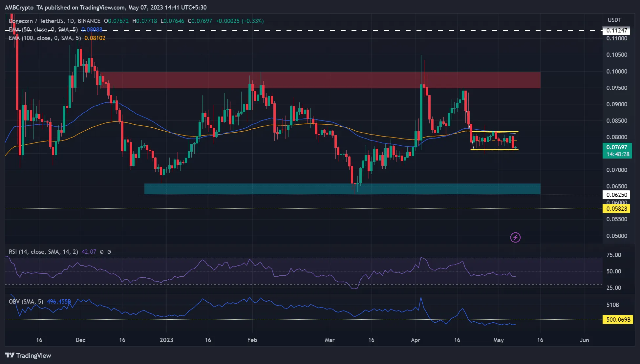
Task: Select the OBV indicator legend label
Action: tap(26, 301)
